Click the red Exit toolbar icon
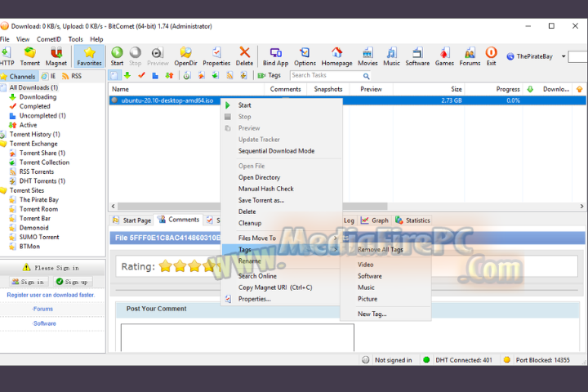This screenshot has width=588, height=392. (492, 56)
